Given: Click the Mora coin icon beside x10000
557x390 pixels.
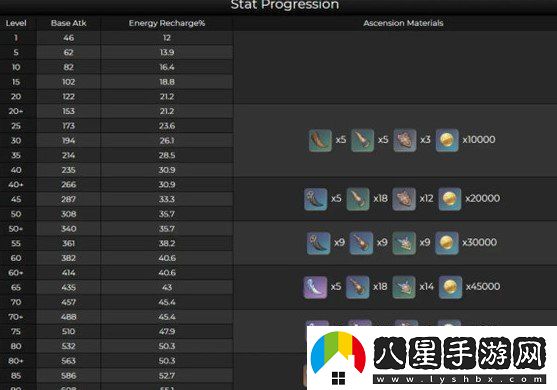Looking at the screenshot, I should point(447,140).
